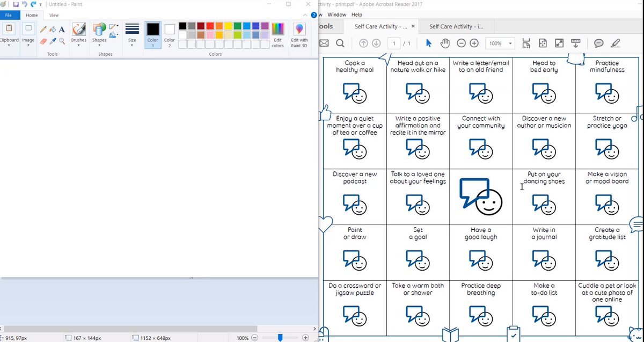Go to next page arrow in Acrobat

pyautogui.click(x=376, y=43)
